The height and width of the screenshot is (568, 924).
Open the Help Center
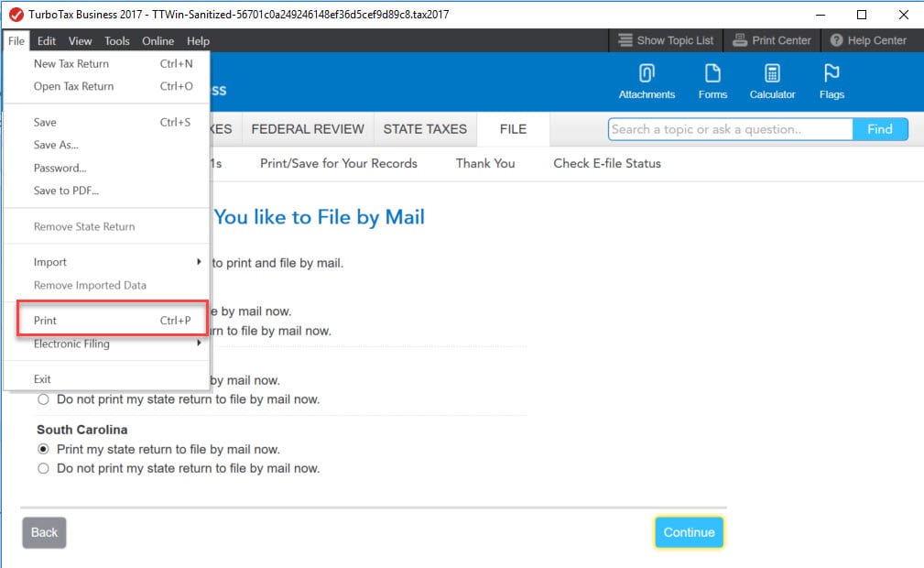point(868,40)
